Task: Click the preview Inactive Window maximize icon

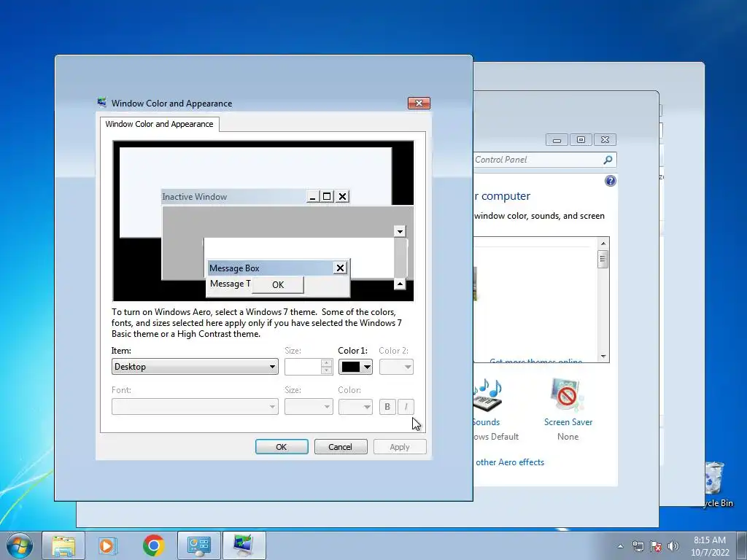Action: [327, 196]
